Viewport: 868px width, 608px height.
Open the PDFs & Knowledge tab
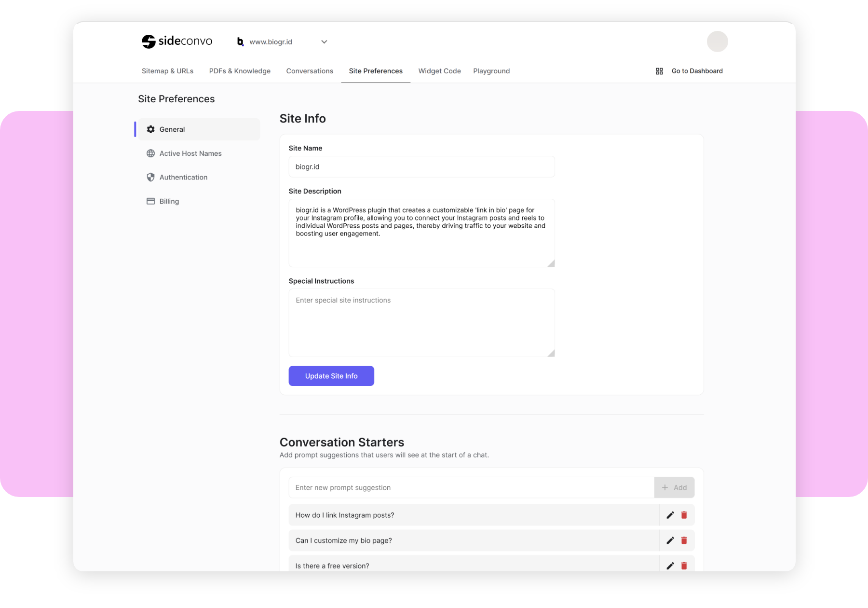tap(240, 71)
